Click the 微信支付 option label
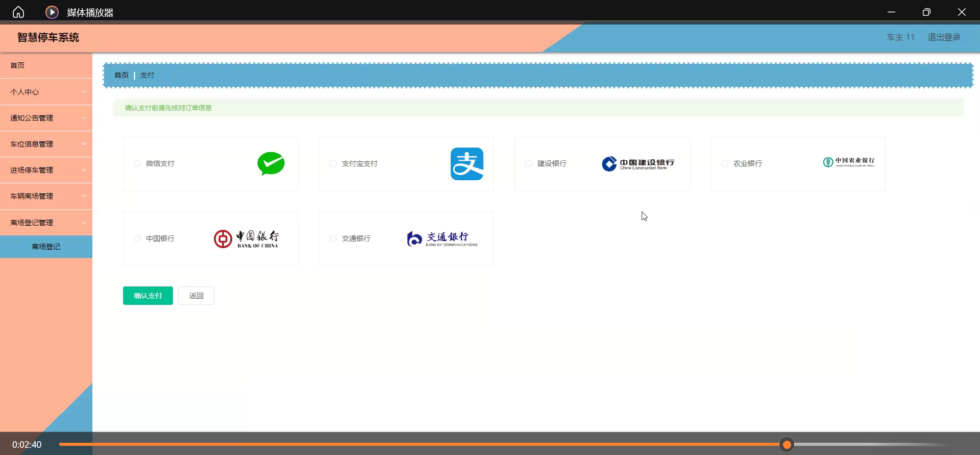 pos(160,163)
